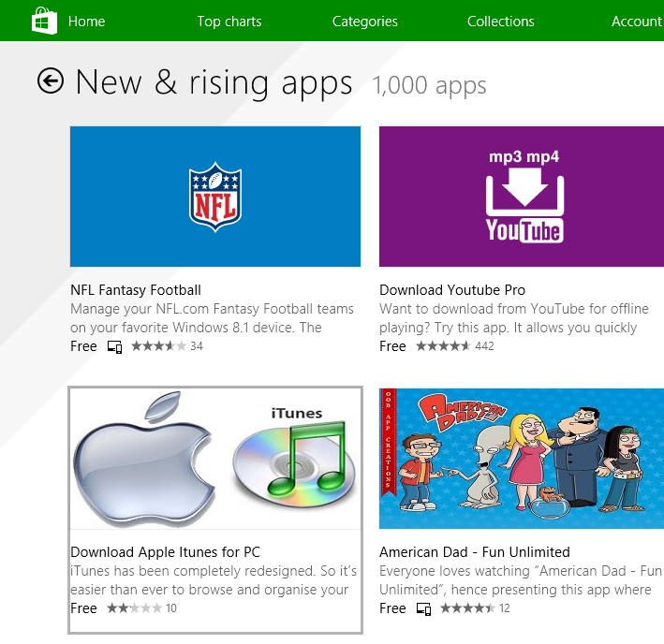The height and width of the screenshot is (644, 664).
Task: Click the YouTube mp3 mp4 download icon
Action: click(524, 197)
